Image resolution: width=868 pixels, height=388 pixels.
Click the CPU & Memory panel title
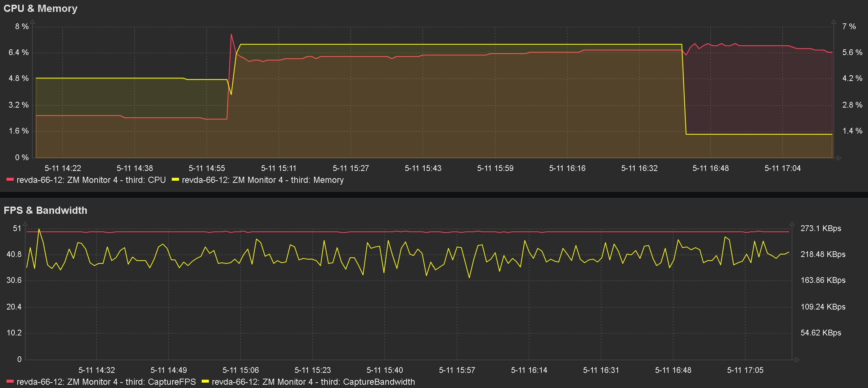(x=40, y=9)
